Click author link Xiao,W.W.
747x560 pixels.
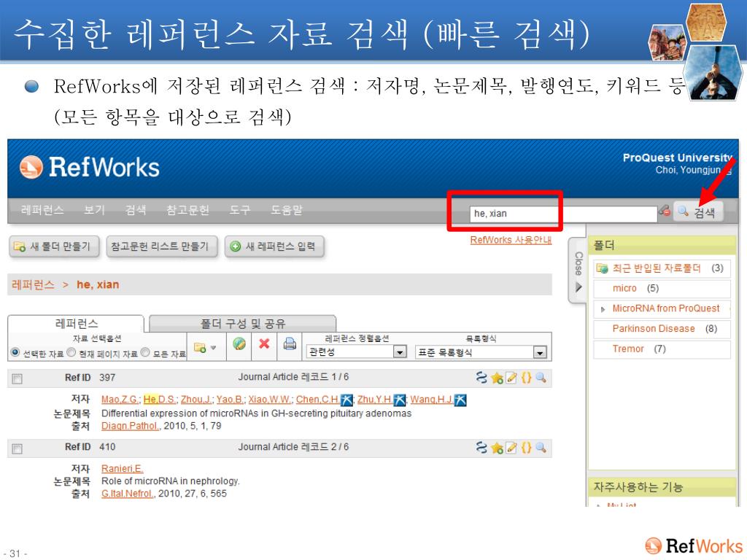point(270,400)
